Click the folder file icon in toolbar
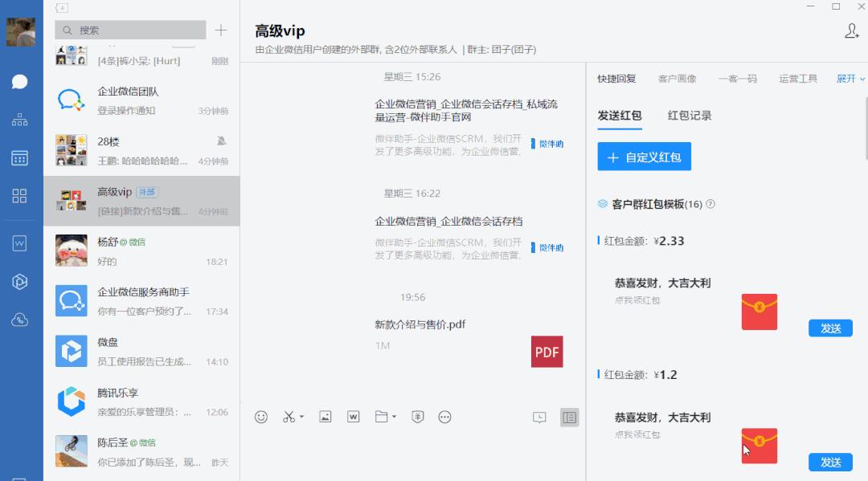The height and width of the screenshot is (481, 868). click(381, 417)
